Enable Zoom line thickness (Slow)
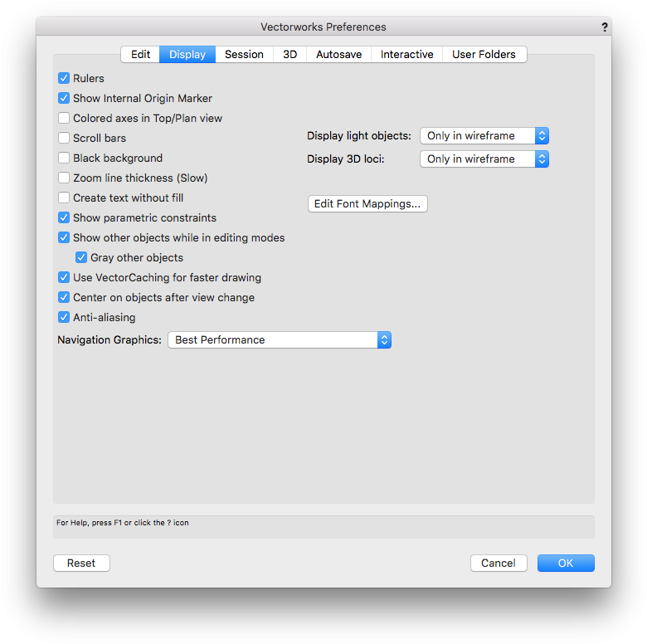Screen dimensions: 647x644 [x=64, y=178]
